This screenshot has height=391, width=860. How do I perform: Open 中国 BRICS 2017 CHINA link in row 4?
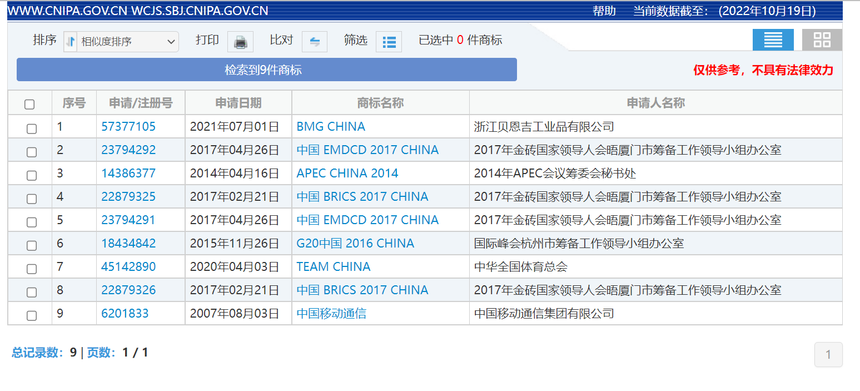363,196
